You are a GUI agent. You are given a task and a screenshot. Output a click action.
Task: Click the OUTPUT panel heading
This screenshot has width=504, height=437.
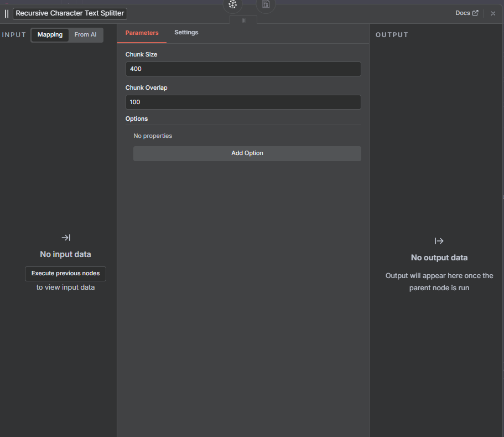[392, 35]
